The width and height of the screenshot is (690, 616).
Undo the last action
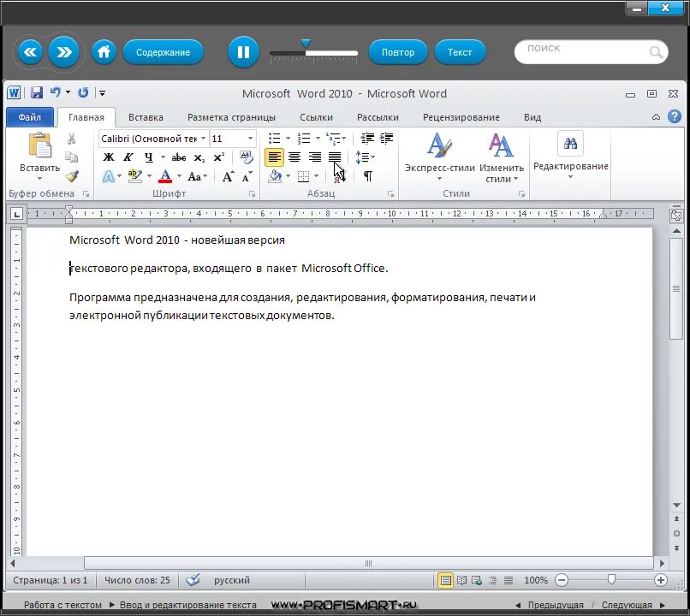[x=56, y=92]
